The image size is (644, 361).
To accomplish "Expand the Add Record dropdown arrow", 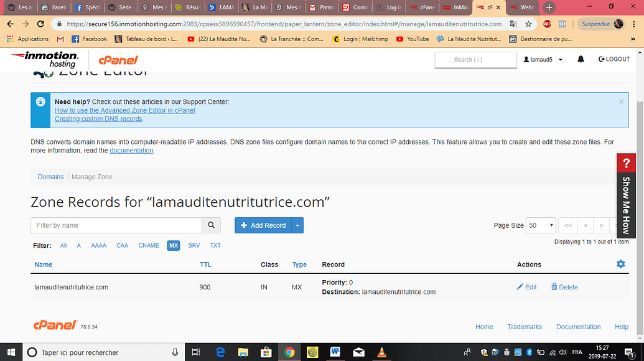I will (x=297, y=225).
